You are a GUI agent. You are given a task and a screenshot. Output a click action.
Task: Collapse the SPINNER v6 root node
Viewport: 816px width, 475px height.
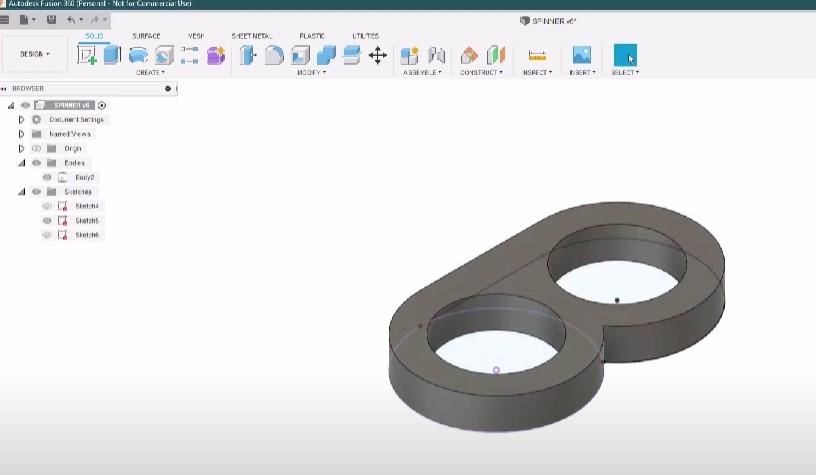[10, 105]
